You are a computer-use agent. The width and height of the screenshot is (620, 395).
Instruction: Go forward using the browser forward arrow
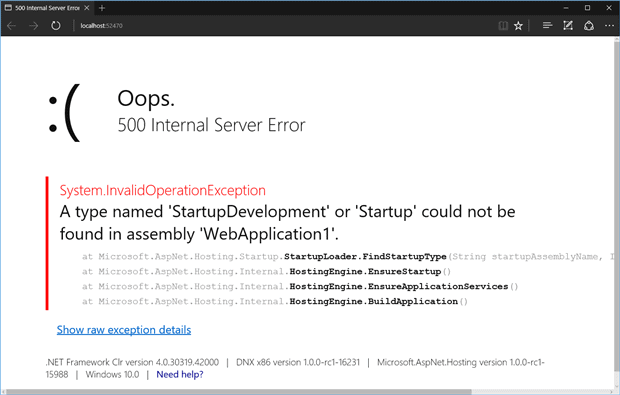coord(34,26)
